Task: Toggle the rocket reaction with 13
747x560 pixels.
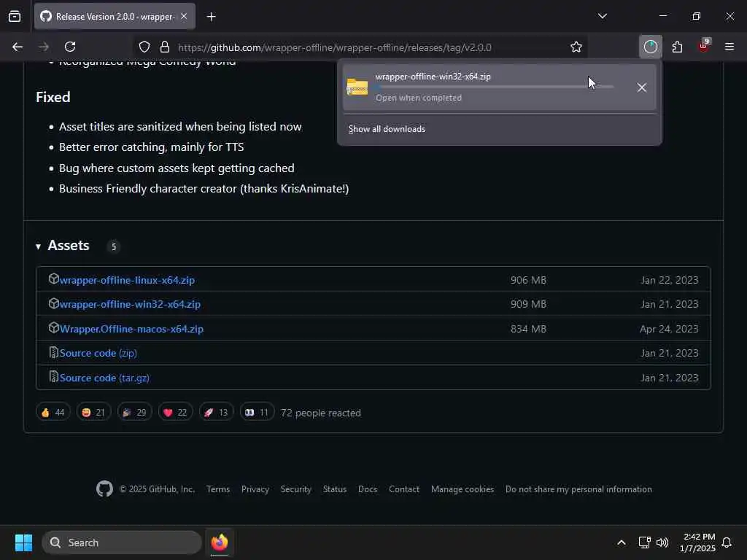Action: point(216,413)
